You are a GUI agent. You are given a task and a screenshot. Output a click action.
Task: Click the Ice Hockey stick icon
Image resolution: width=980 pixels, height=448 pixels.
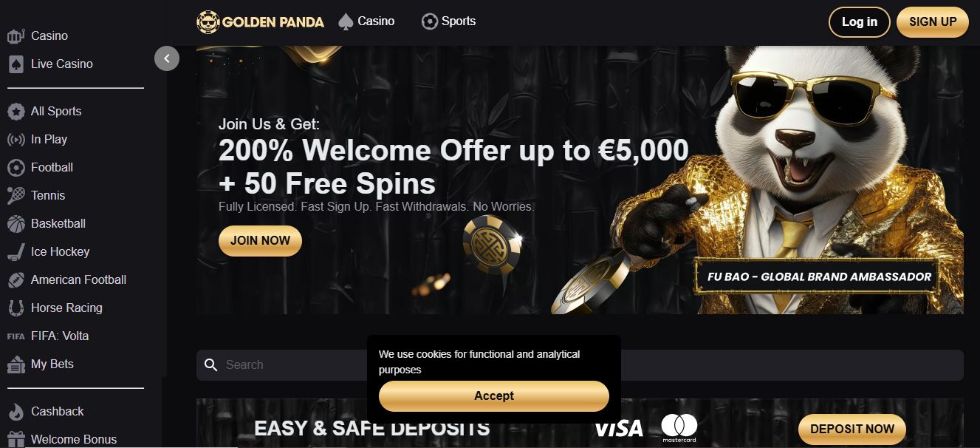click(16, 252)
